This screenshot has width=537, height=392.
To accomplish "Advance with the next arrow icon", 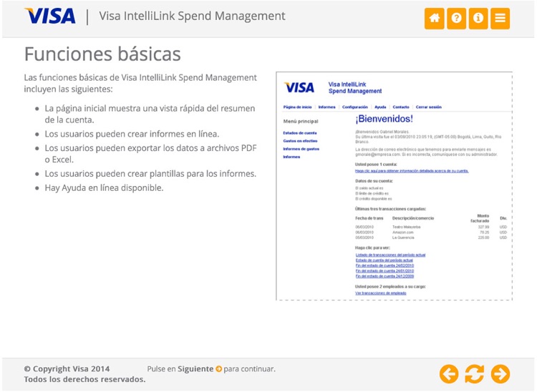I will 500,374.
